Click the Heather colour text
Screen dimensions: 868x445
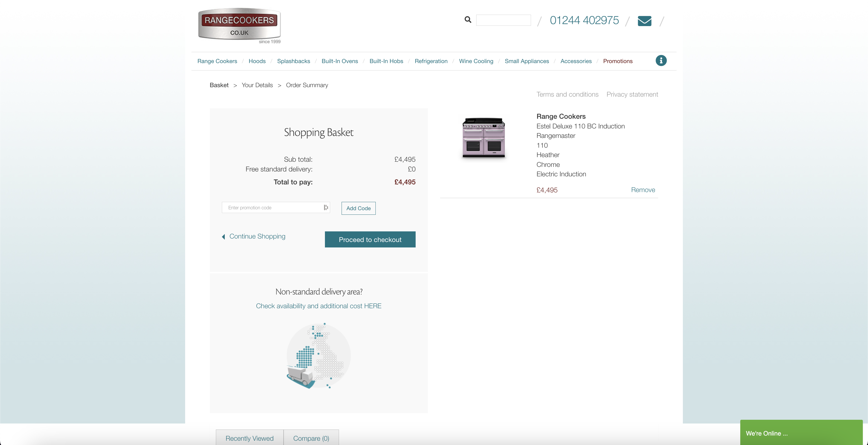548,155
